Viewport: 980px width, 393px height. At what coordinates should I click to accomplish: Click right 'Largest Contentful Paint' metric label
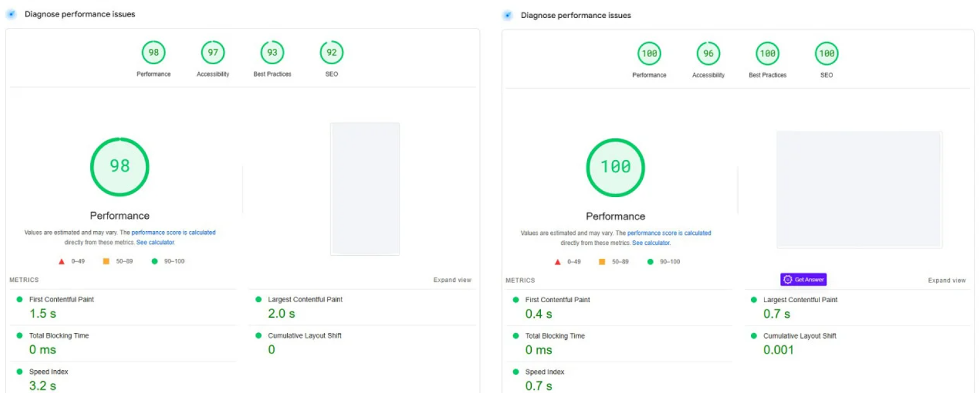800,300
